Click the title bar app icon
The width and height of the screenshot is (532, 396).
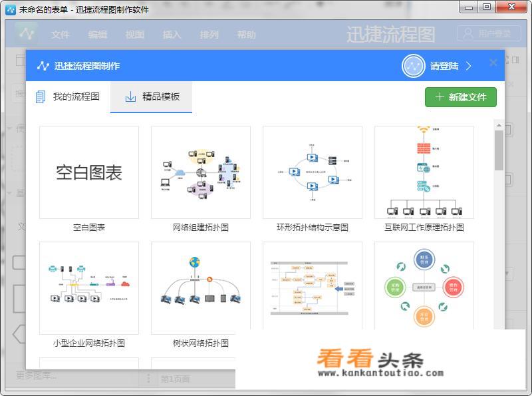click(x=11, y=9)
